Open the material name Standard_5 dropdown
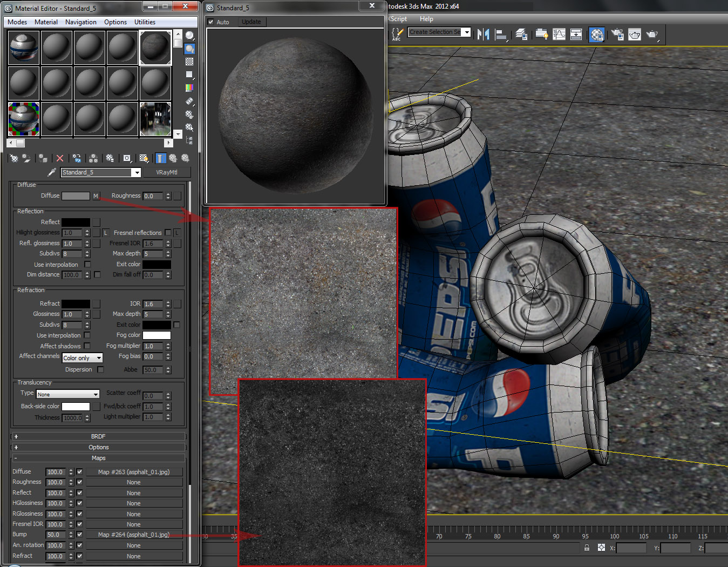 [x=137, y=173]
